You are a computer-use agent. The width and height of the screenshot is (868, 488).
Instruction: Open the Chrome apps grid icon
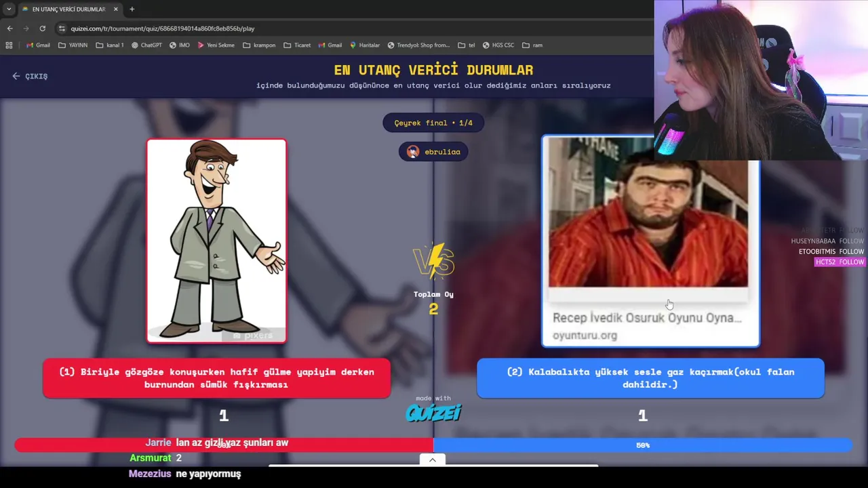point(9,45)
